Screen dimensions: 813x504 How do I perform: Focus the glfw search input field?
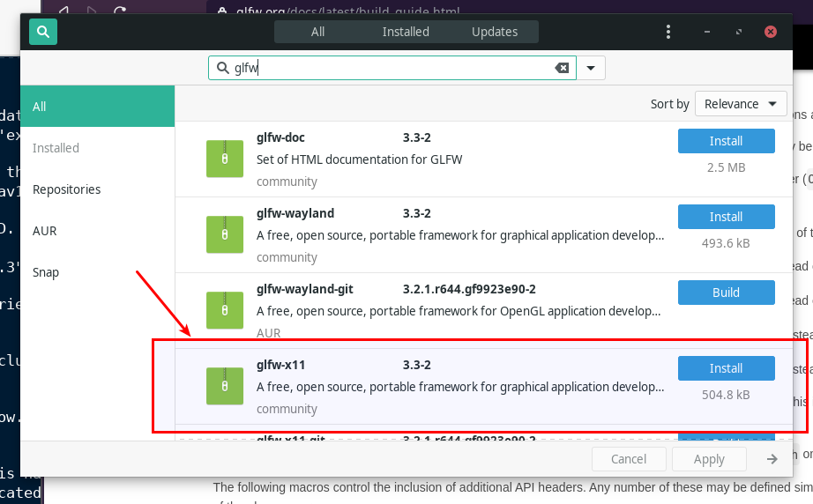392,68
